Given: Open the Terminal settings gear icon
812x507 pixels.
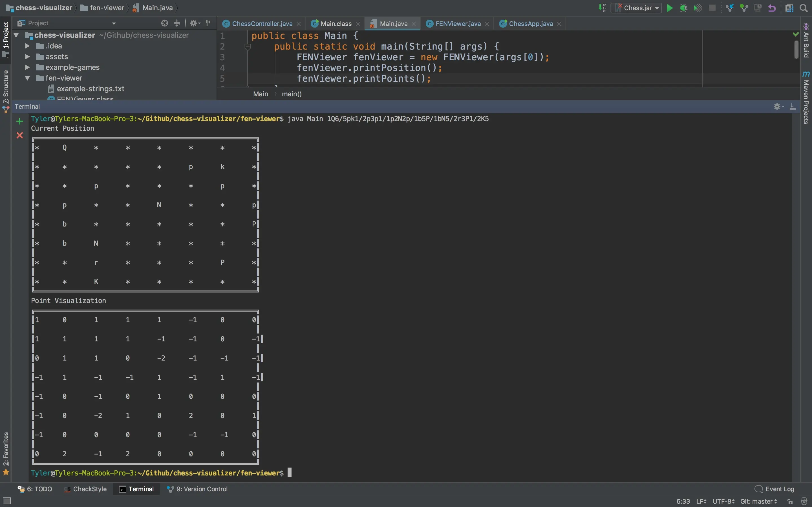Looking at the screenshot, I should (x=777, y=106).
